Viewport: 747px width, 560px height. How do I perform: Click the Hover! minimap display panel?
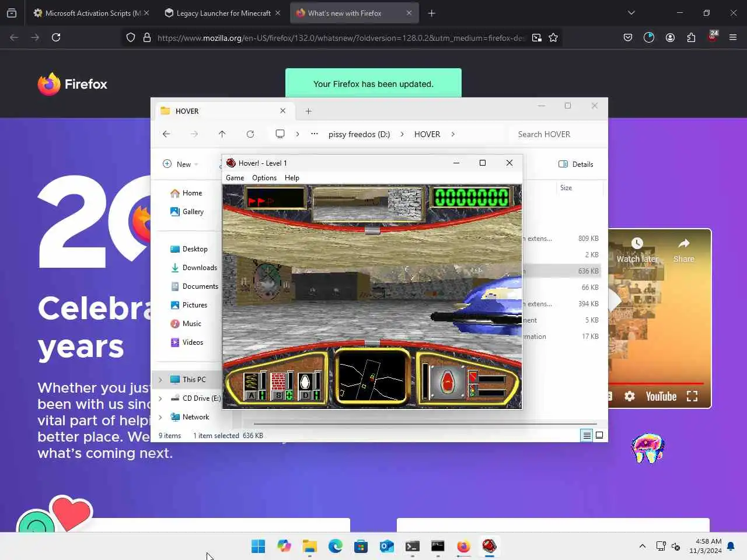pyautogui.click(x=372, y=376)
